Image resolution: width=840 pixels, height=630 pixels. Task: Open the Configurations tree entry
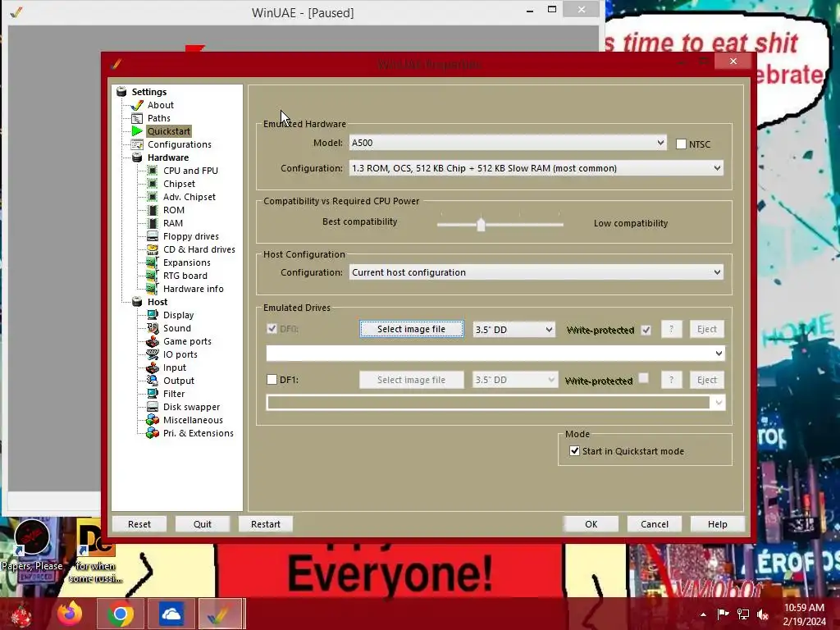point(180,144)
